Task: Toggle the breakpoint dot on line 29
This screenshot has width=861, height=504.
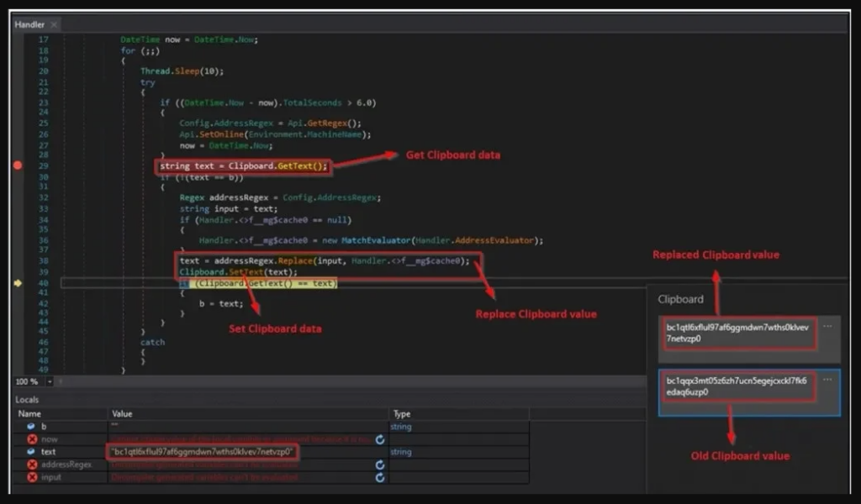Action: click(x=18, y=165)
